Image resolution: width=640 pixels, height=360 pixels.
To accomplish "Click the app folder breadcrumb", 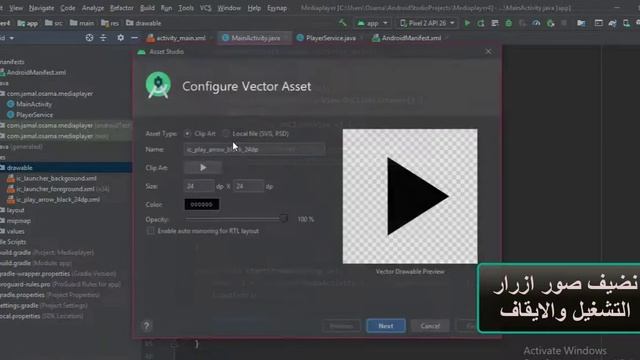I will (x=28, y=23).
